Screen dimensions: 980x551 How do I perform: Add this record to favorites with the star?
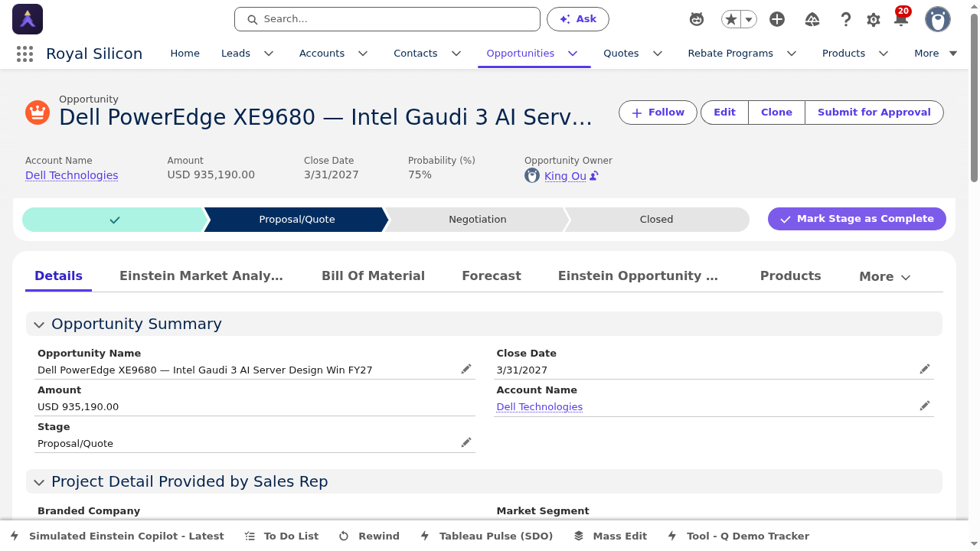(x=731, y=19)
